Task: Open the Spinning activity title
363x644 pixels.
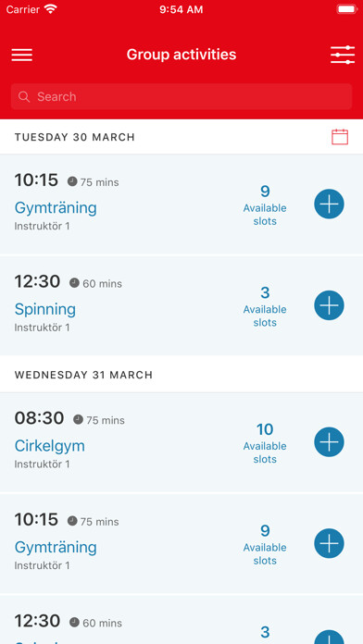Action: [45, 309]
